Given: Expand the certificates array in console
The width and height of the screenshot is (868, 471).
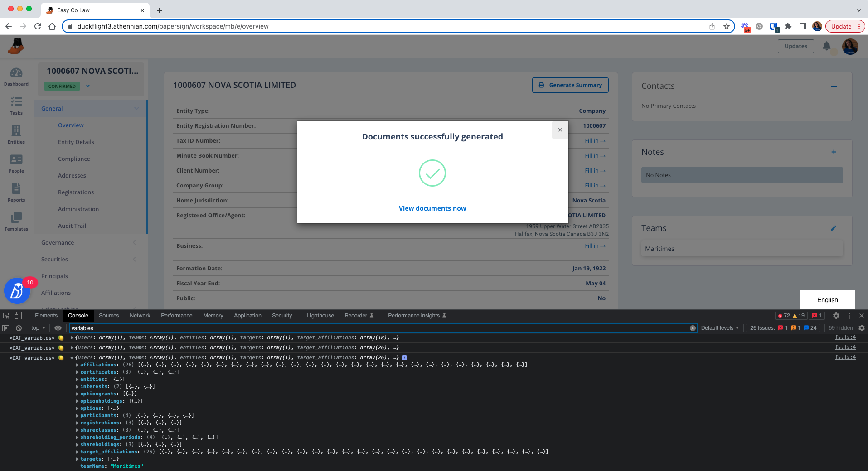Looking at the screenshot, I should [x=78, y=372].
